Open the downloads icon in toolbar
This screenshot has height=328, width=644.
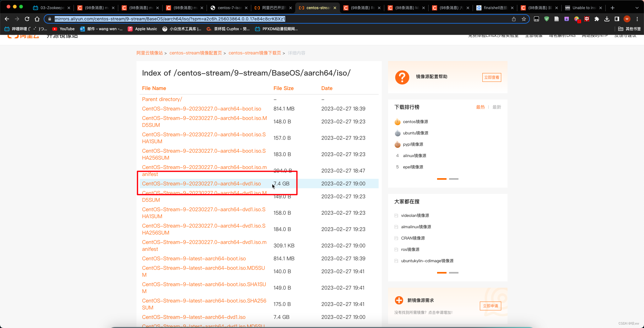coord(607,19)
